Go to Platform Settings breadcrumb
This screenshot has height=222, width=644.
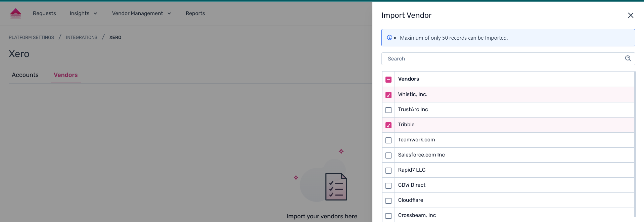31,38
